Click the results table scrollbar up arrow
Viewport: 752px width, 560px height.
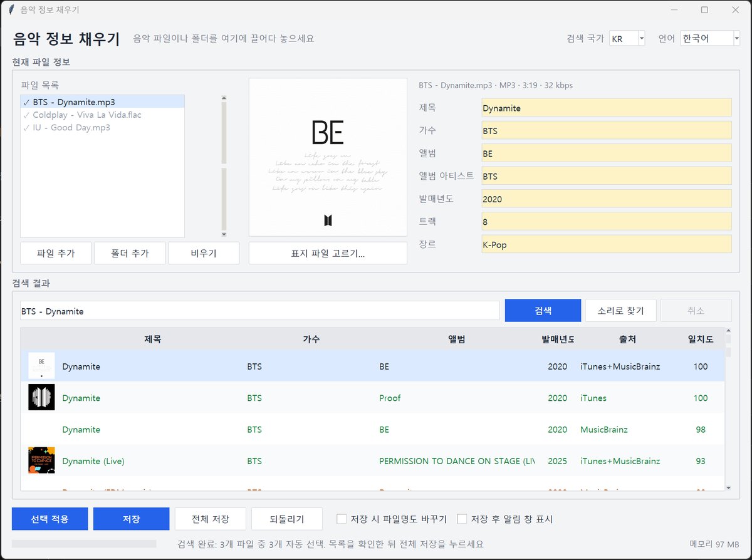tap(728, 331)
